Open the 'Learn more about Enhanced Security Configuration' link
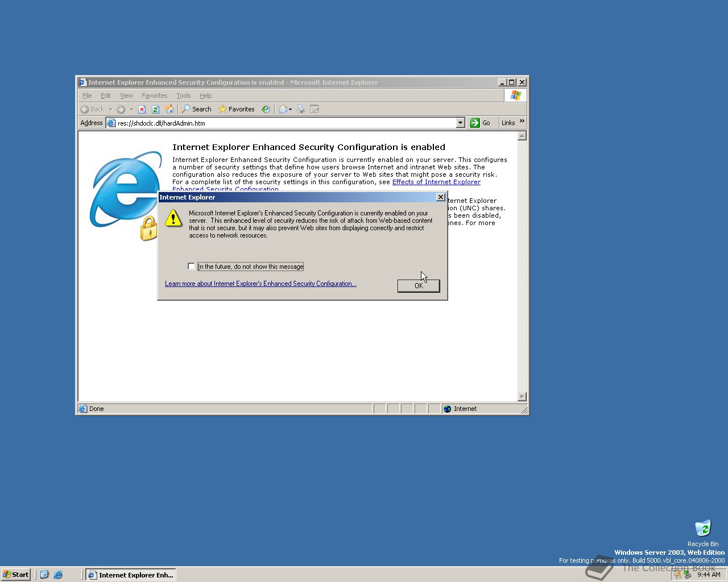Image resolution: width=728 pixels, height=582 pixels. (x=260, y=284)
